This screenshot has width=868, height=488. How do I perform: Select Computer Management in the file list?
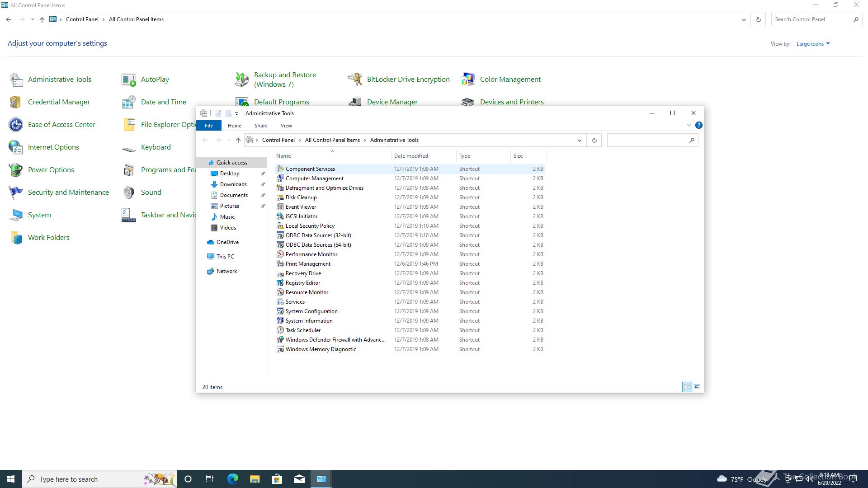(x=410, y=178)
